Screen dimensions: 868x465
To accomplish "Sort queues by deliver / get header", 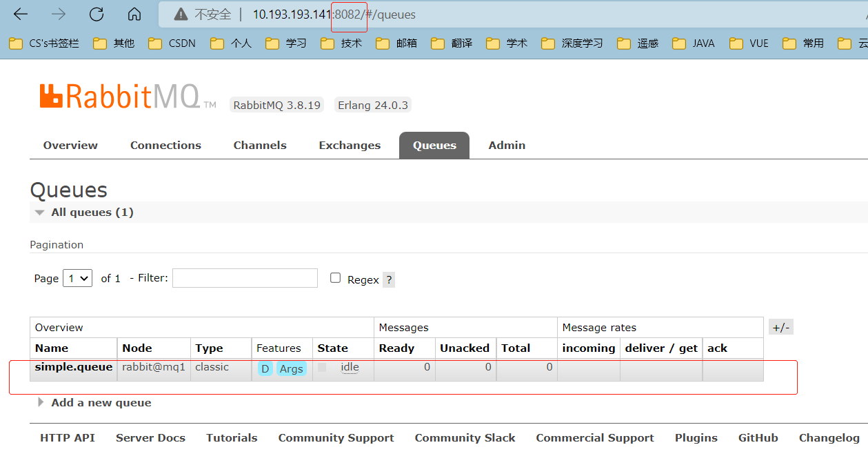I will pyautogui.click(x=661, y=348).
